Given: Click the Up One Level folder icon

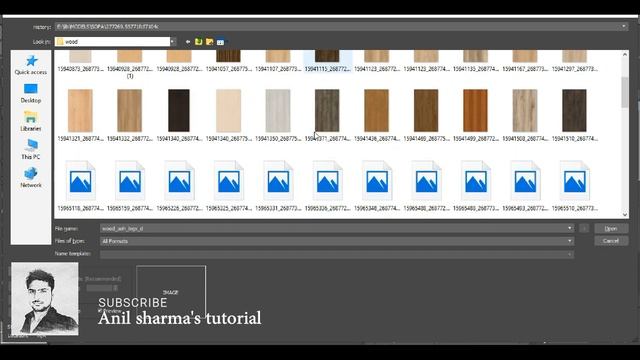Looking at the screenshot, I should pos(199,42).
